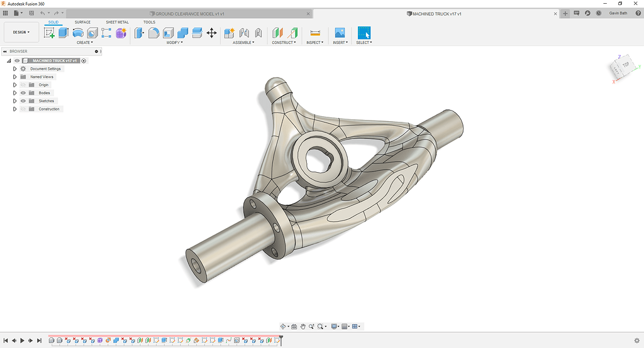Click the Orbit navigation icon
The height and width of the screenshot is (348, 644).
pyautogui.click(x=282, y=327)
